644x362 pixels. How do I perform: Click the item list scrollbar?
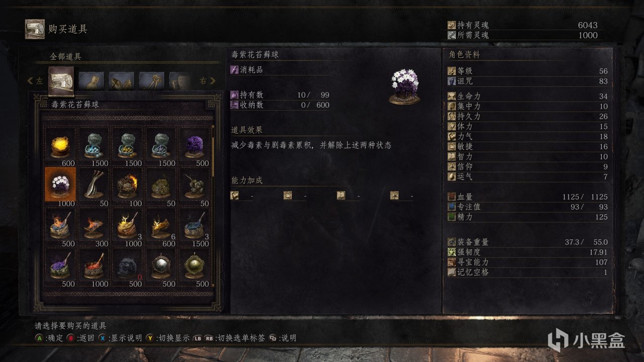coord(214,151)
